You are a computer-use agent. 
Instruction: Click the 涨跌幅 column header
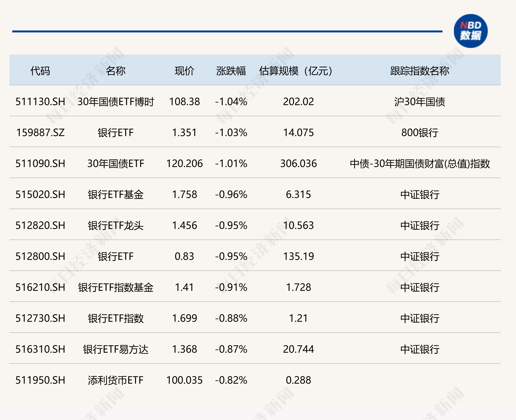point(231,71)
